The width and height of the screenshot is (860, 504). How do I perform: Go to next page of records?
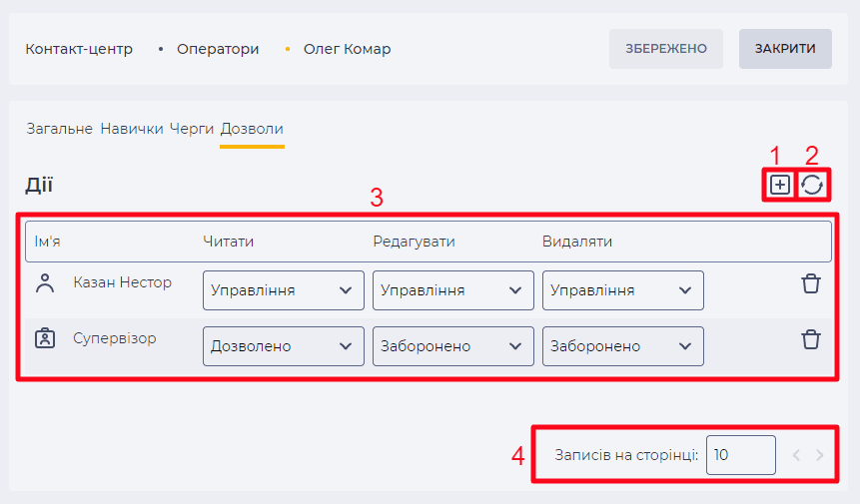[x=819, y=455]
